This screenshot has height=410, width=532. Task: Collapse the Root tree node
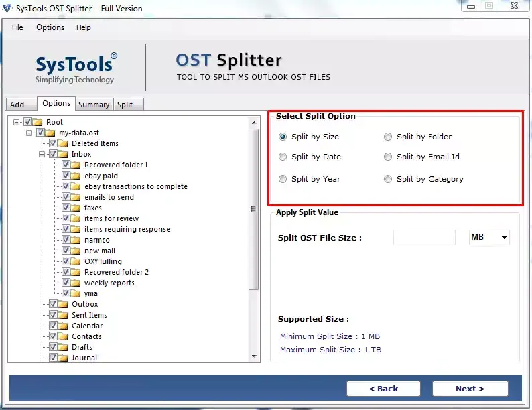click(x=16, y=122)
